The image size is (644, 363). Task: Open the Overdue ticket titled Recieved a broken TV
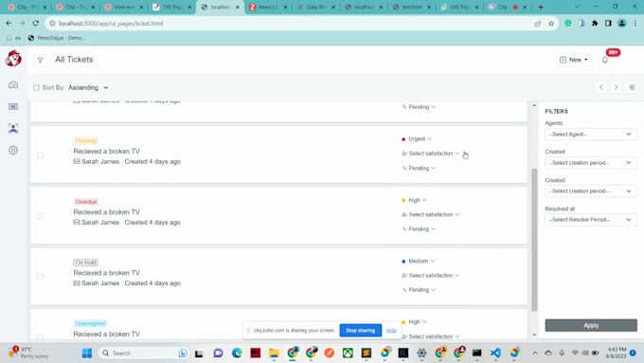pos(106,211)
